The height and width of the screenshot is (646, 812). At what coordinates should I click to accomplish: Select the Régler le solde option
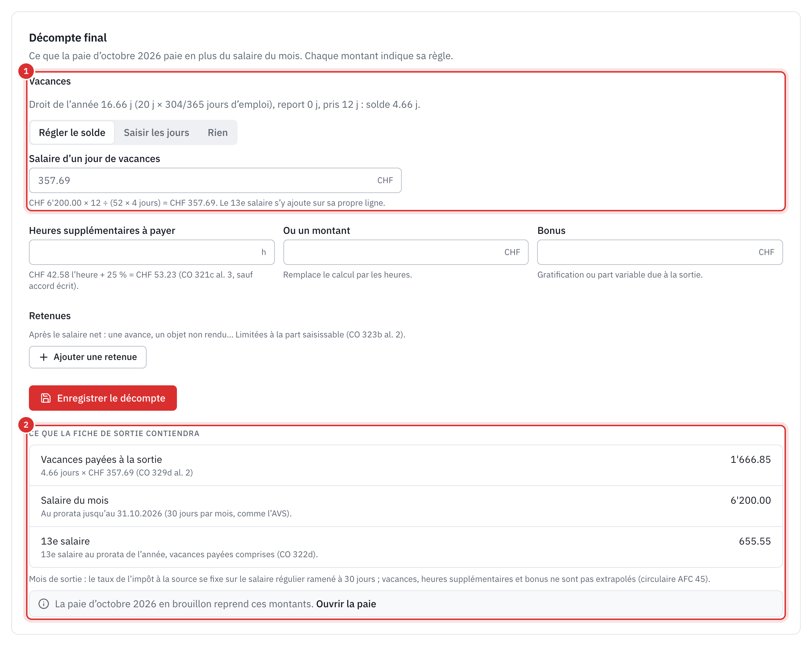pyautogui.click(x=72, y=132)
